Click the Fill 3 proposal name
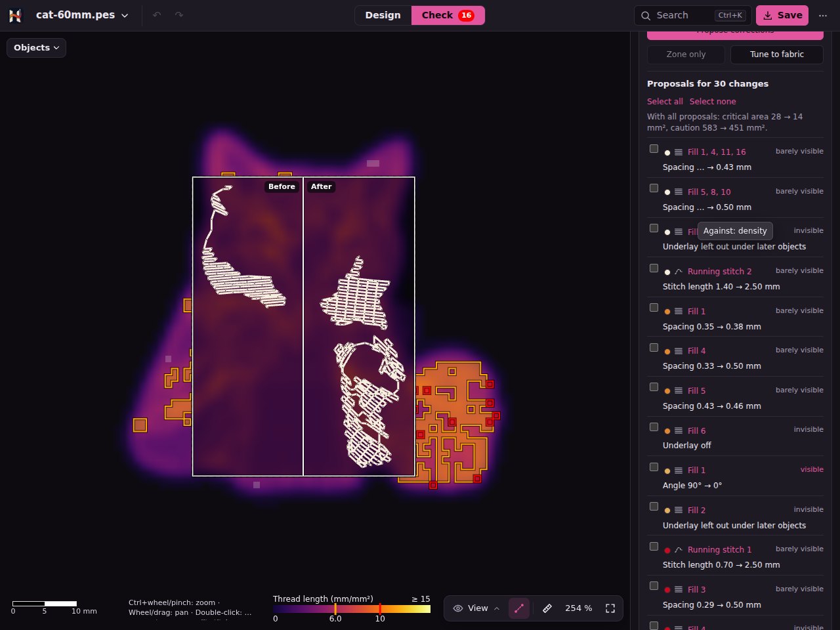The height and width of the screenshot is (630, 840). pos(696,590)
